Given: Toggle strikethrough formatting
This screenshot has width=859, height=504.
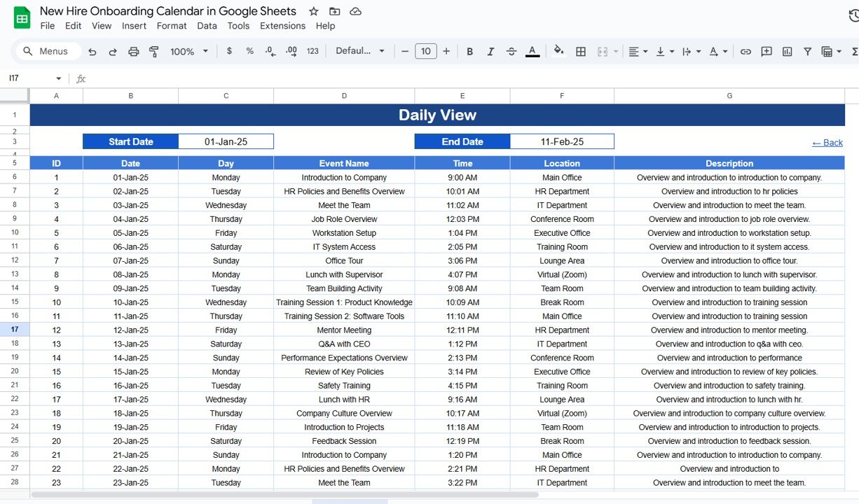Looking at the screenshot, I should pos(511,51).
